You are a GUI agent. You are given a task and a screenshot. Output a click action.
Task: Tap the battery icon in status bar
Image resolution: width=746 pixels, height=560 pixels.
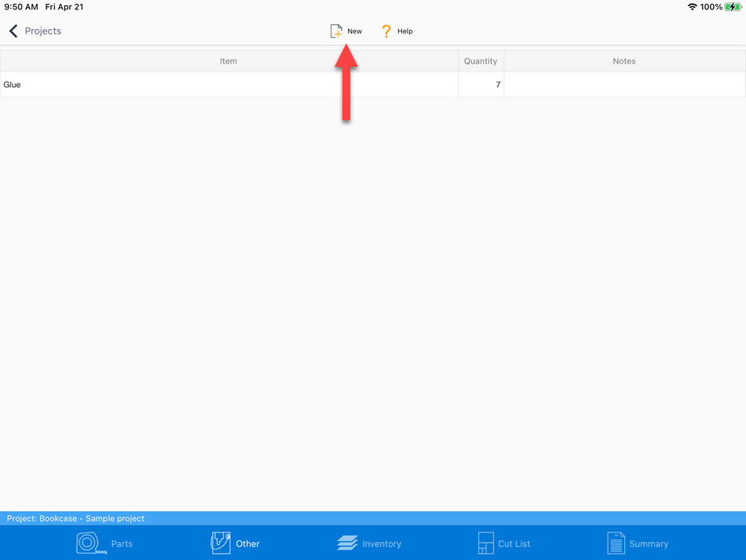733,7
